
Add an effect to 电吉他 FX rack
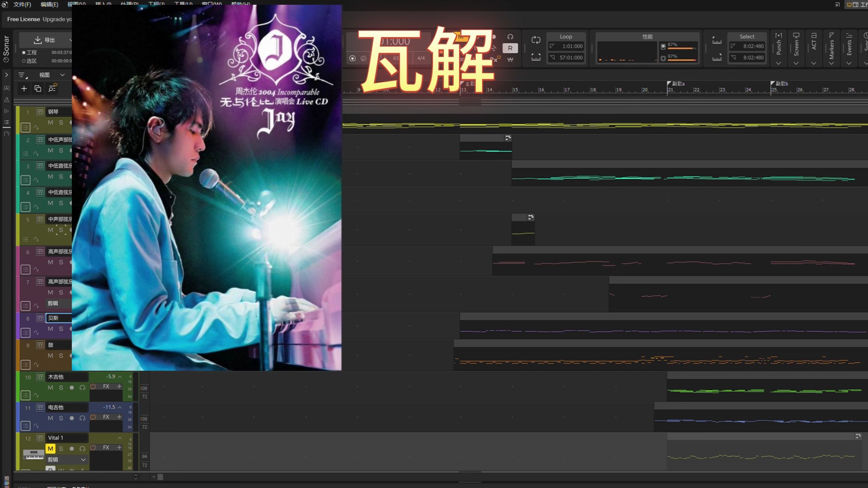119,417
